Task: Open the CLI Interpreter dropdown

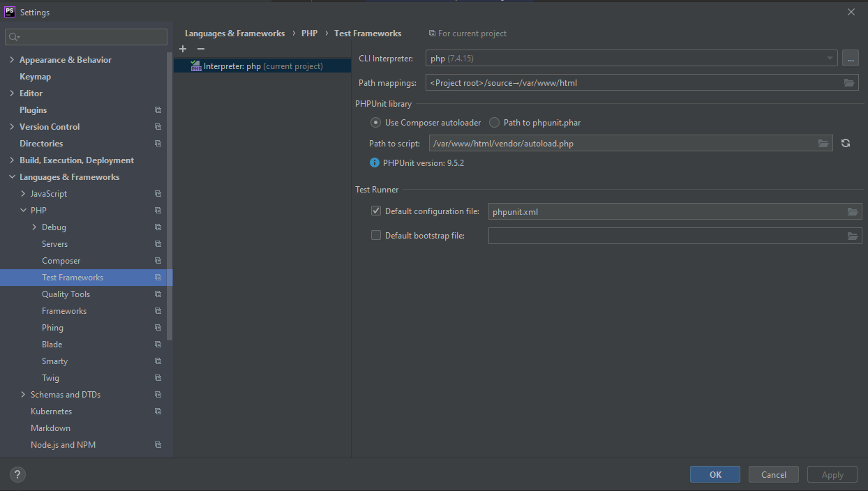Action: pos(631,59)
